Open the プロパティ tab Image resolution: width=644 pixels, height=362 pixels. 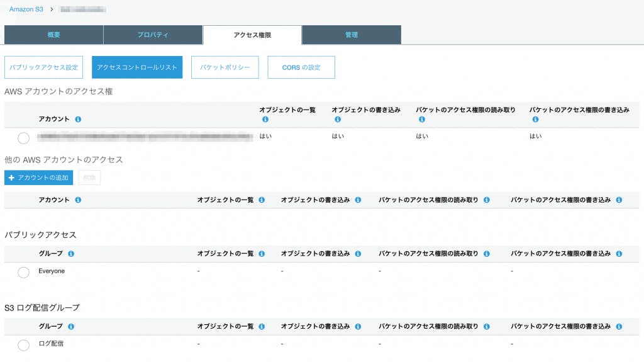pos(153,35)
